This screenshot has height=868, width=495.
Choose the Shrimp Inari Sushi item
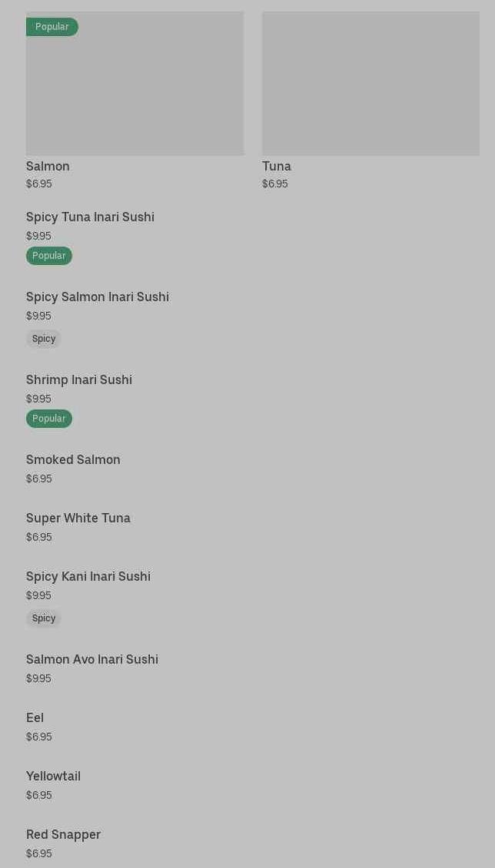[x=79, y=380]
